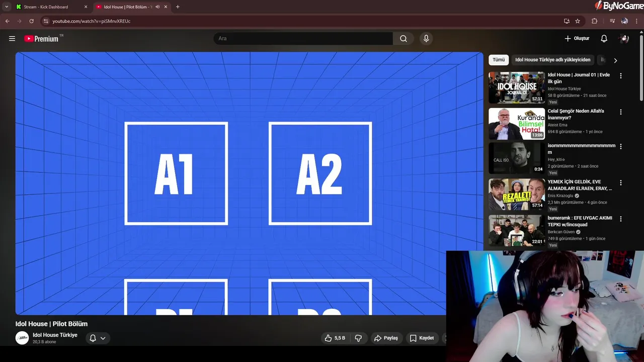The width and height of the screenshot is (644, 362).
Task: Open channel avatar of Idol House Türkiye
Action: pos(22,338)
